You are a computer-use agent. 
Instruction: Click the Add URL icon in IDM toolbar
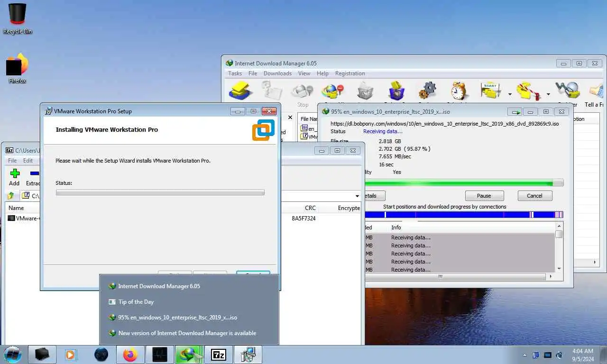[x=241, y=90]
